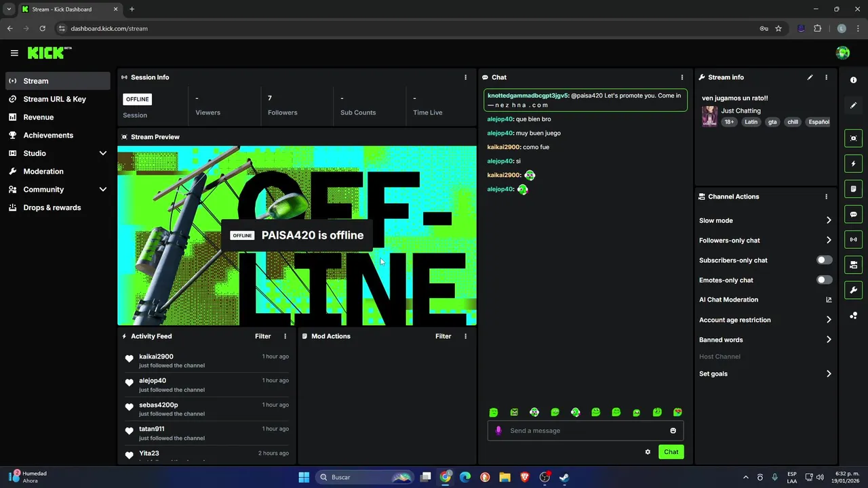868x488 pixels.
Task: Open AI Chat Moderation external link icon
Action: (x=829, y=300)
